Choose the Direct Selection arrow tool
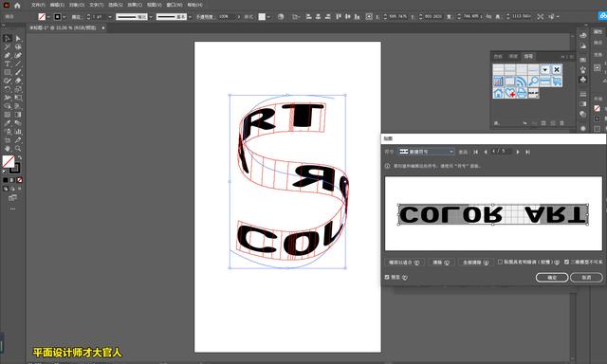The height and width of the screenshot is (364, 607). [x=18, y=38]
